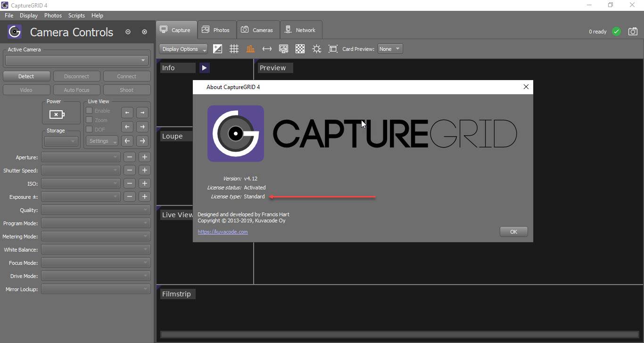644x343 pixels.
Task: Toggle the Live View DOF checkbox
Action: pos(89,129)
